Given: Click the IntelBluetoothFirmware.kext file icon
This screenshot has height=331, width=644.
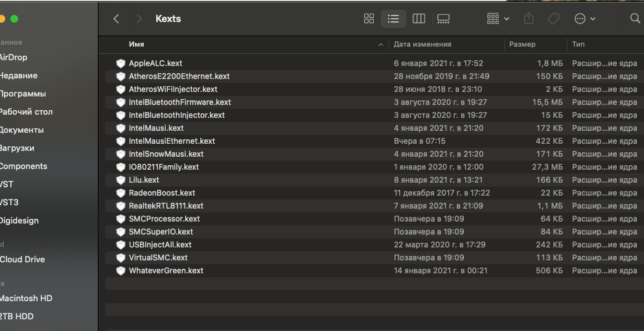Looking at the screenshot, I should tap(121, 102).
